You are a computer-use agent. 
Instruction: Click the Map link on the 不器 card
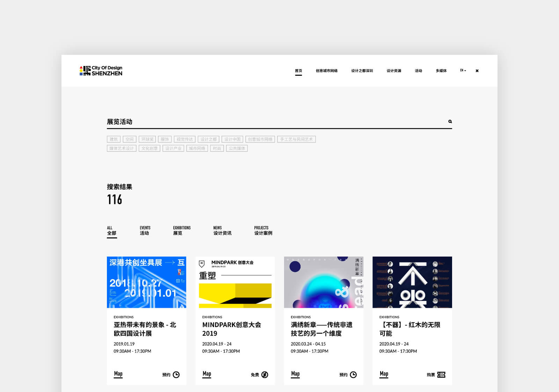[384, 374]
